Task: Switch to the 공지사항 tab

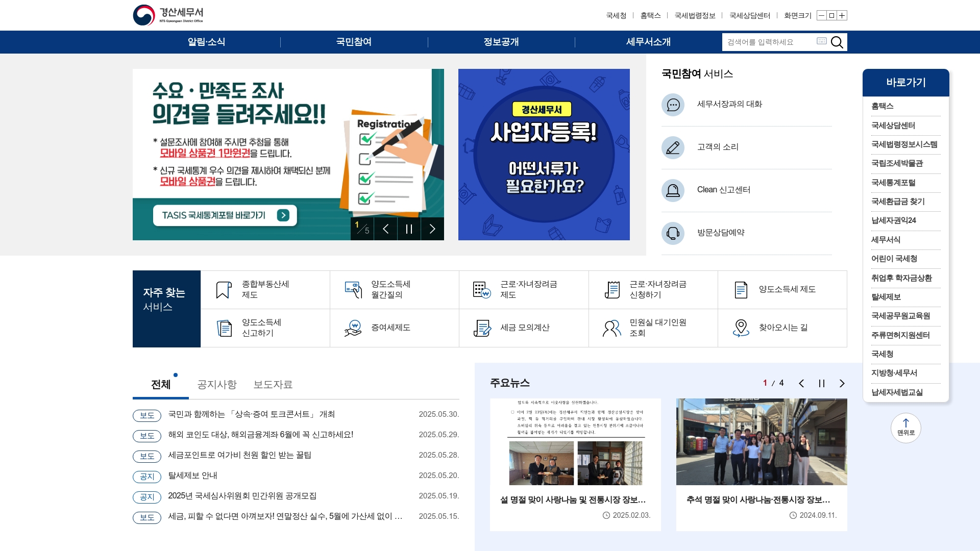Action: point(217,385)
